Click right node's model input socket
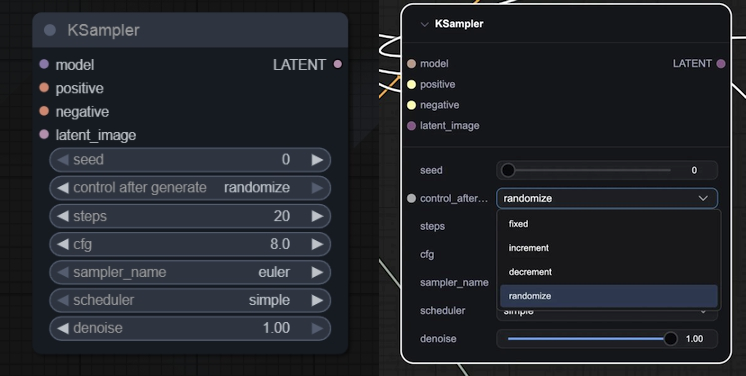The width and height of the screenshot is (746, 376). pyautogui.click(x=412, y=63)
